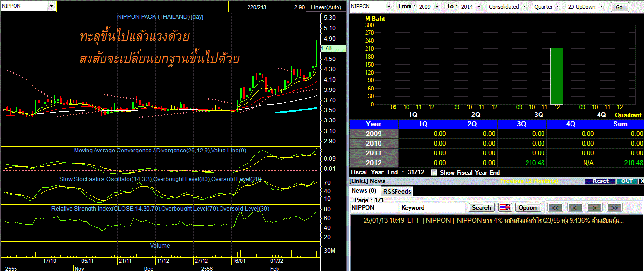The height and width of the screenshot is (271, 644).
Task: Switch to the News (0) tab
Action: pyautogui.click(x=364, y=191)
